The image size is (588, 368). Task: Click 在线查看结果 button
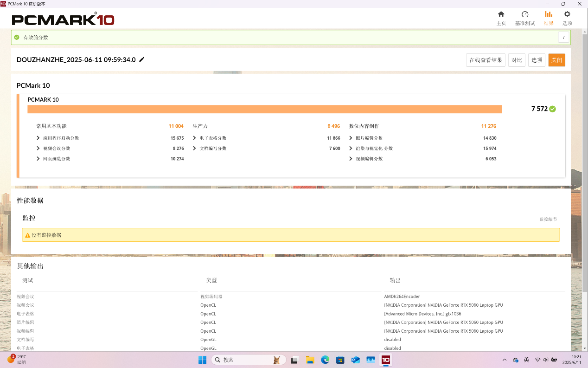coord(486,60)
